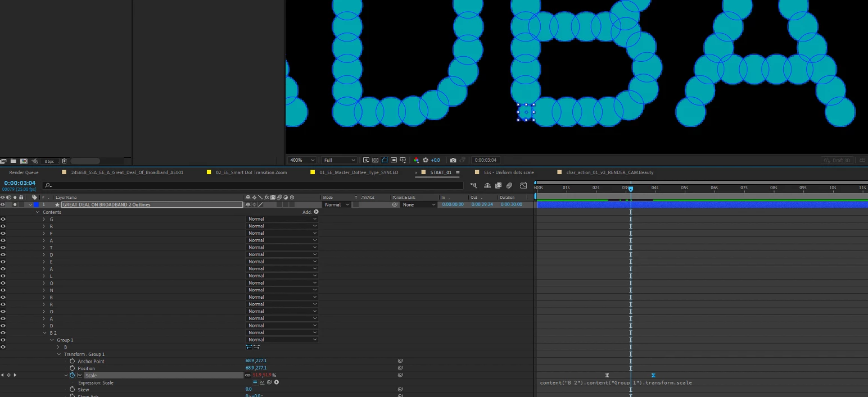Click the Skew stopwatch

coord(73,389)
